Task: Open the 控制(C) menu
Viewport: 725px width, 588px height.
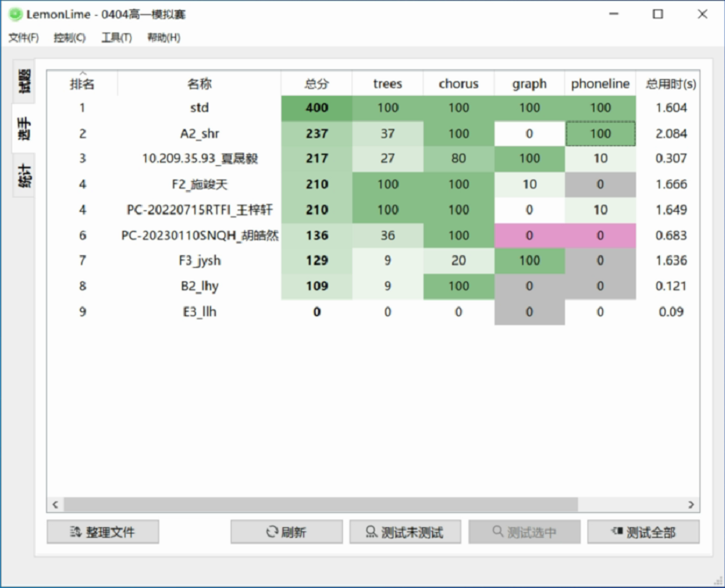Action: pos(69,38)
